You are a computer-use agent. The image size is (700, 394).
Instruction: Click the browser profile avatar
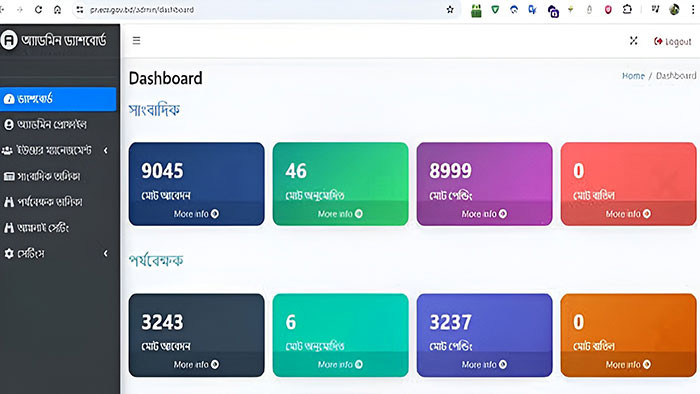tap(674, 9)
